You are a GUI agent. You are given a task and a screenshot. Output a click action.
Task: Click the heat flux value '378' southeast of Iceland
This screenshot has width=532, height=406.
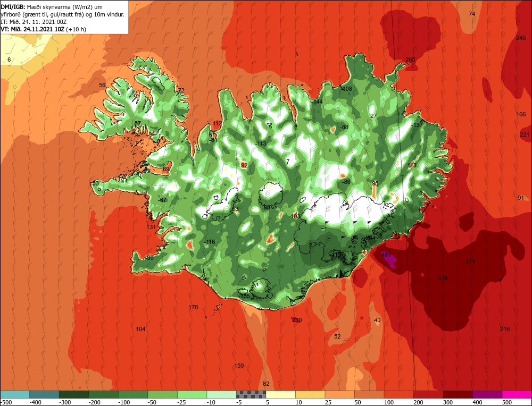[x=443, y=278]
